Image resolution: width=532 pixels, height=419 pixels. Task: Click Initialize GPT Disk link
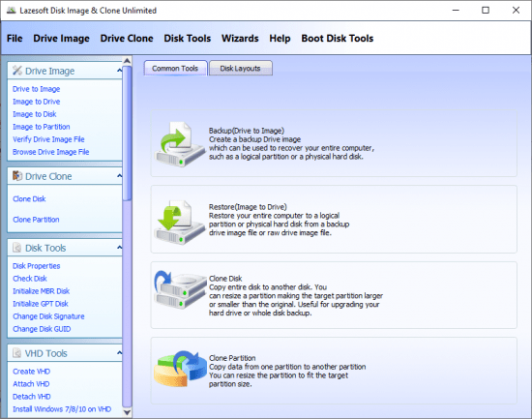[41, 304]
